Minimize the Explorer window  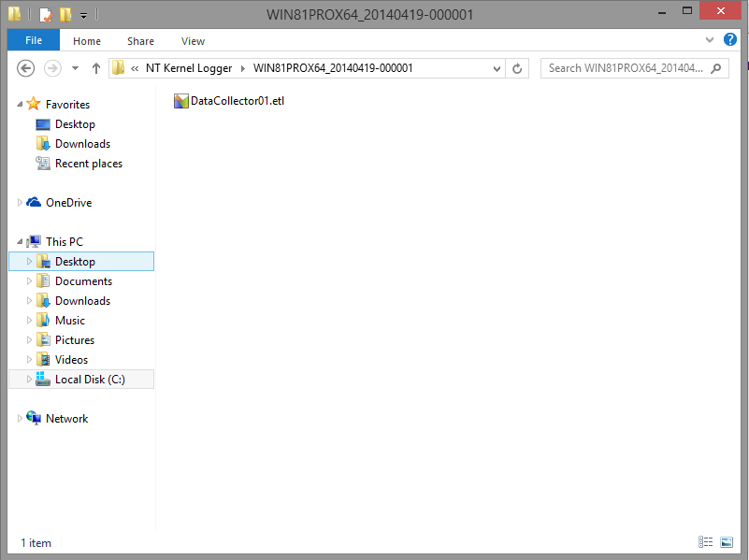(662, 12)
